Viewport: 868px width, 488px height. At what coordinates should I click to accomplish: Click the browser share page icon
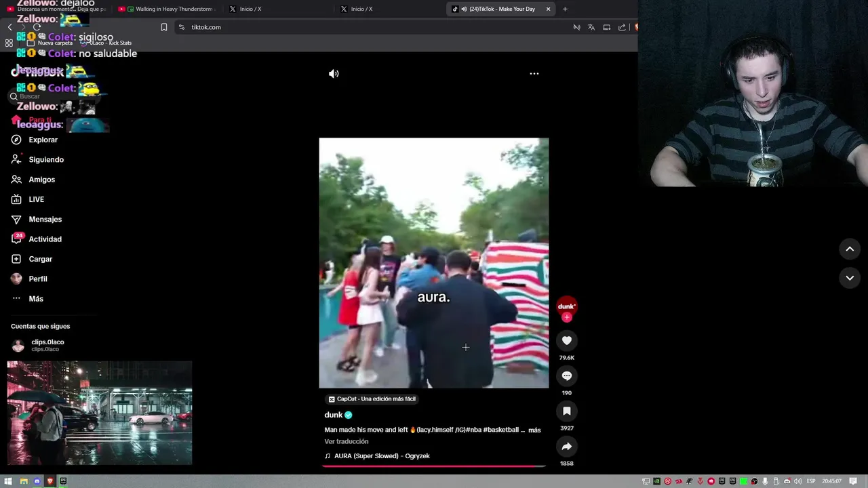click(x=622, y=27)
